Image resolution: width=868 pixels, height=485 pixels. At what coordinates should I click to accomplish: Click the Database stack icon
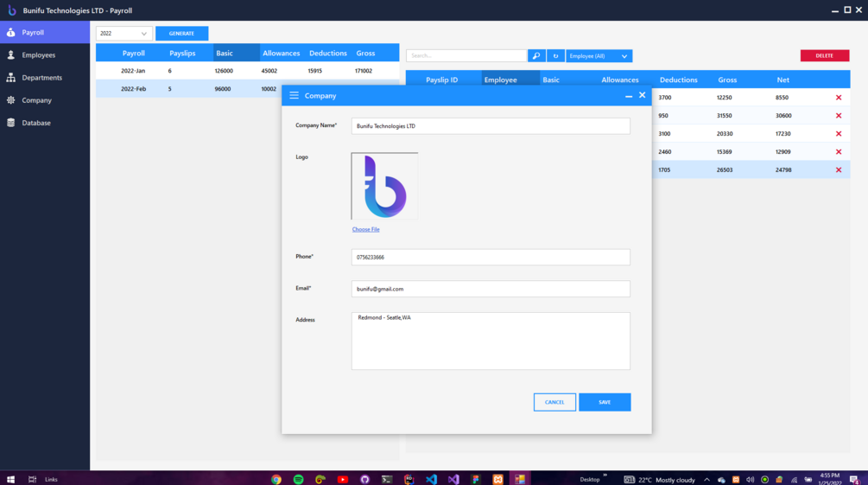10,123
